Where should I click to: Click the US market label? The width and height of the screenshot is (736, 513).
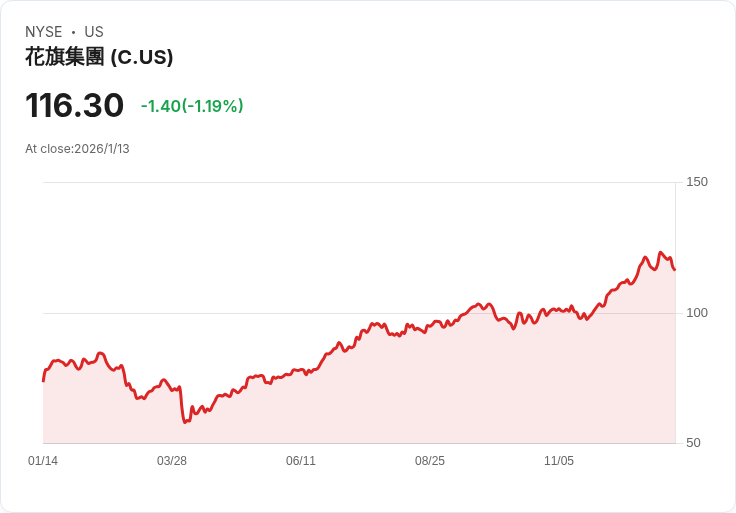[x=94, y=32]
